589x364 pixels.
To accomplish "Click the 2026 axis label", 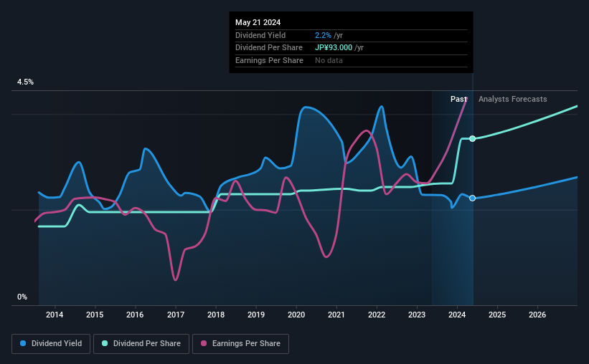I will (537, 315).
